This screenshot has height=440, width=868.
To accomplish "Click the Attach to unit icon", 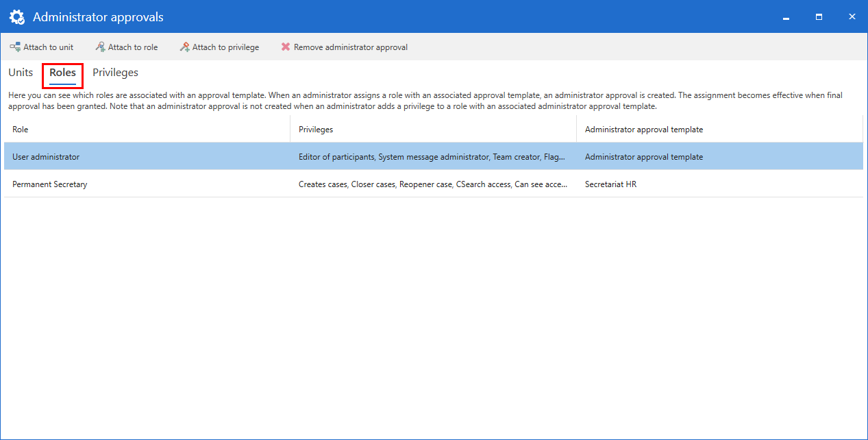I will [14, 47].
